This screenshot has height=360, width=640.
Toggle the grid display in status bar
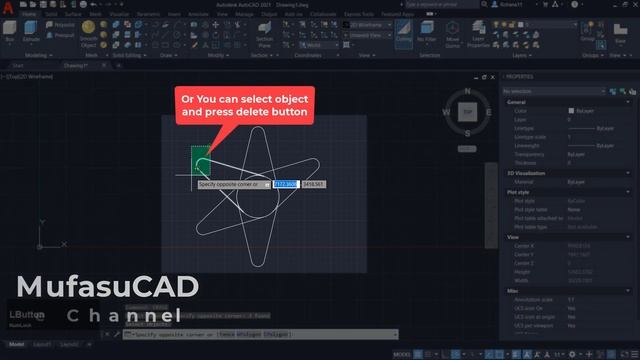418,354
